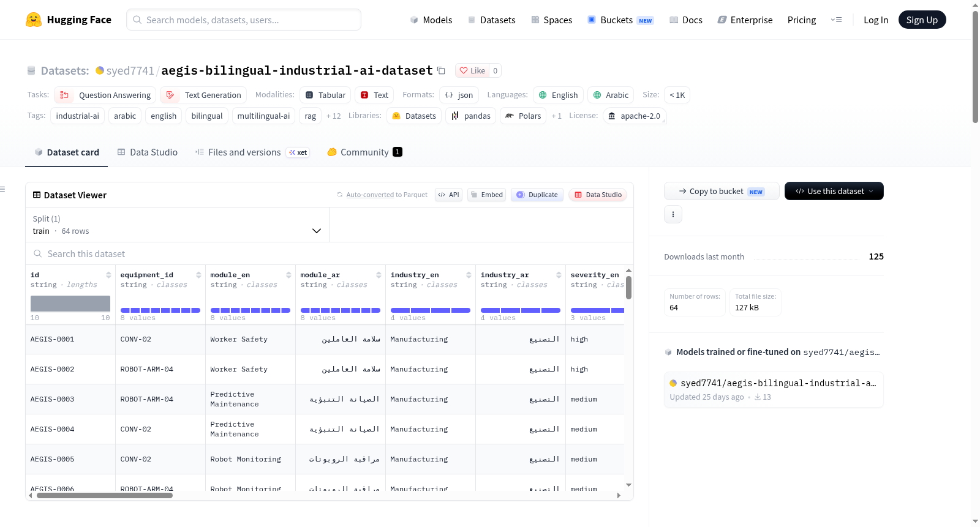Click sort icon on module_en column
Screen dimensions: 980x527
click(x=288, y=275)
